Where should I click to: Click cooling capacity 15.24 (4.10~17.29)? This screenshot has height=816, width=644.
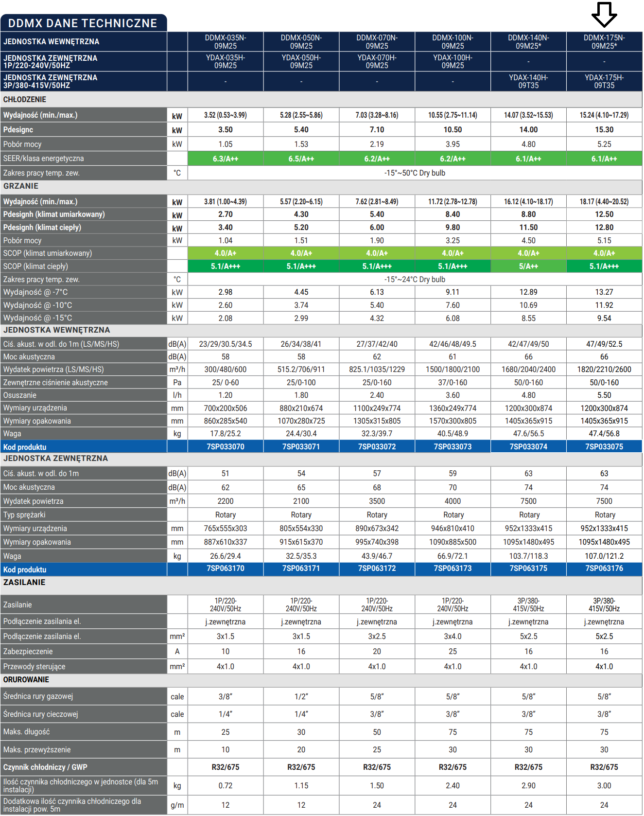coord(604,115)
